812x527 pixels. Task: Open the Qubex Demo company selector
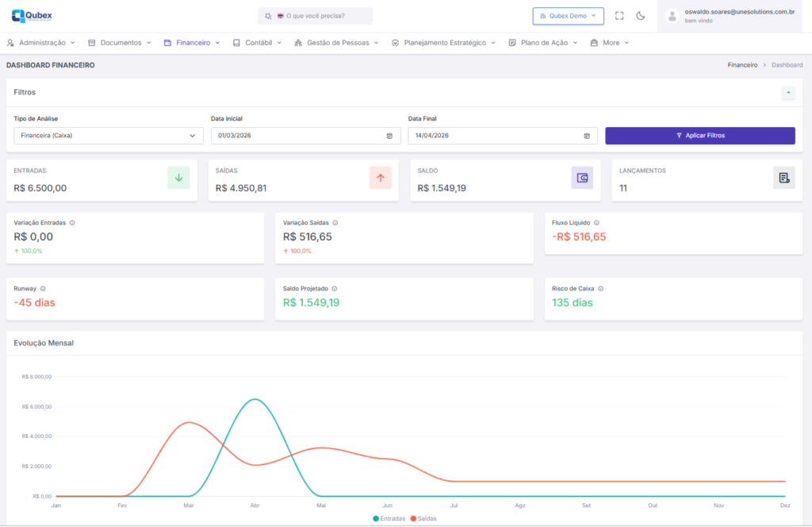568,16
